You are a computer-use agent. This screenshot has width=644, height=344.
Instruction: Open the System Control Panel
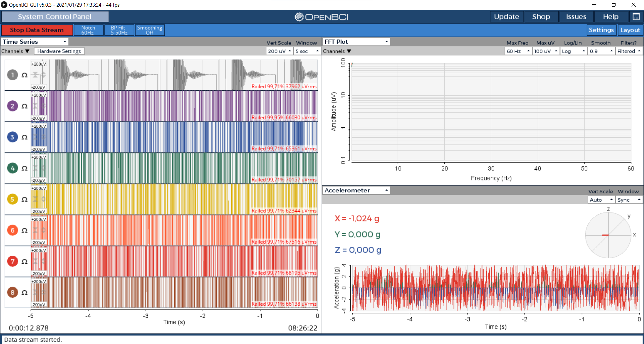click(55, 16)
